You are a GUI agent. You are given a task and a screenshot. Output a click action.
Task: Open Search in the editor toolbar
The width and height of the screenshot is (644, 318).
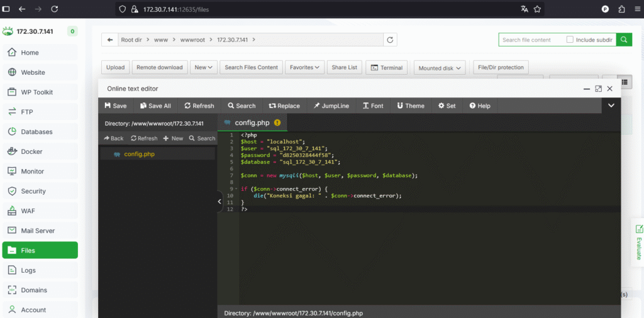[x=241, y=106]
